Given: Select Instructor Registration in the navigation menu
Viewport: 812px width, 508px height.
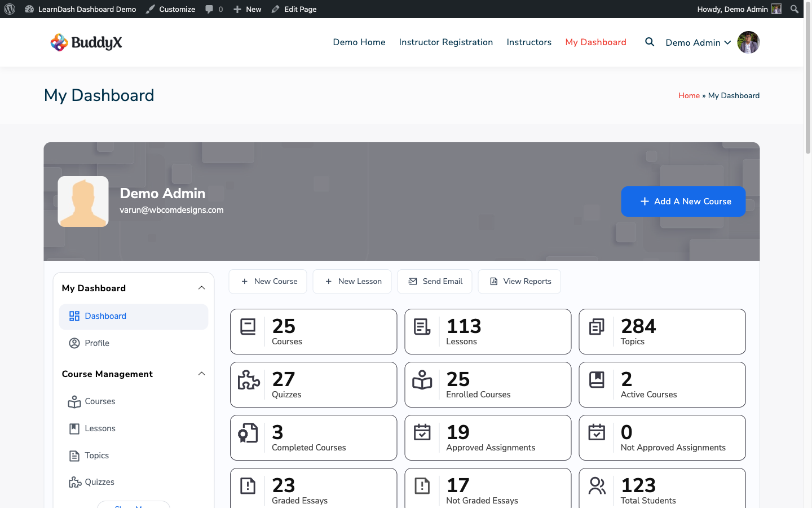Looking at the screenshot, I should point(445,42).
